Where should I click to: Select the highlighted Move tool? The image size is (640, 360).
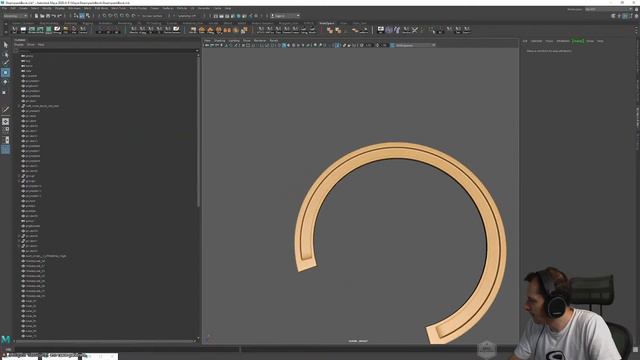5,73
